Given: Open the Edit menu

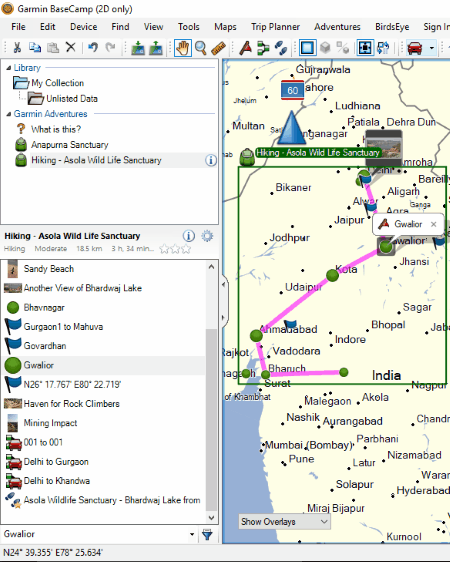Looking at the screenshot, I should [48, 27].
